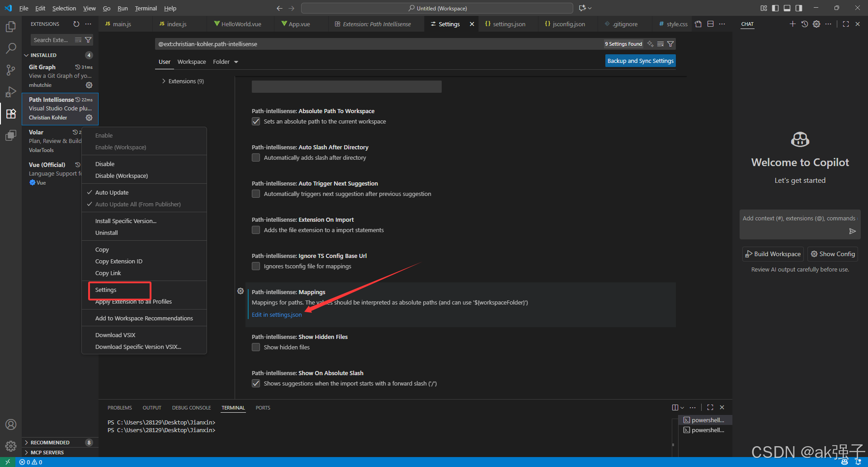Open the Terminal menu

tap(146, 8)
